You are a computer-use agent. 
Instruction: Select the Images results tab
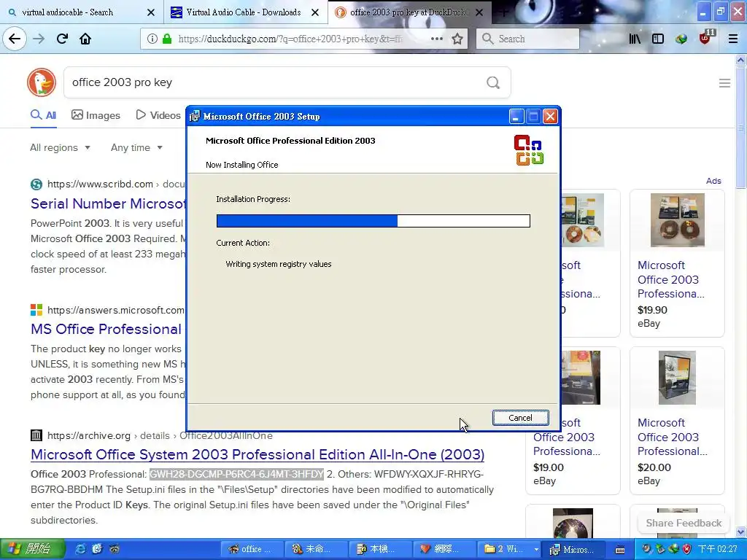[96, 115]
